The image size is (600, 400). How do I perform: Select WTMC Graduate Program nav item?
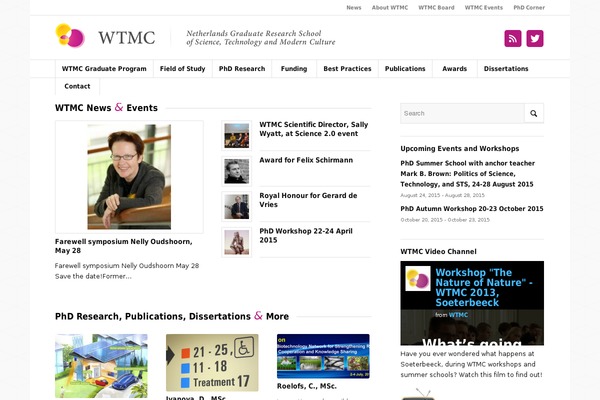(x=104, y=69)
